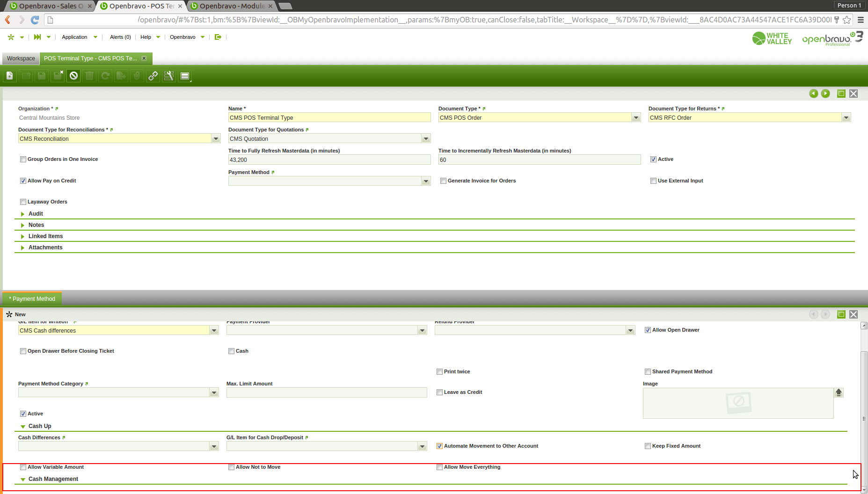The height and width of the screenshot is (494, 868).
Task: Click the image upload arrow icon
Action: pos(839,392)
